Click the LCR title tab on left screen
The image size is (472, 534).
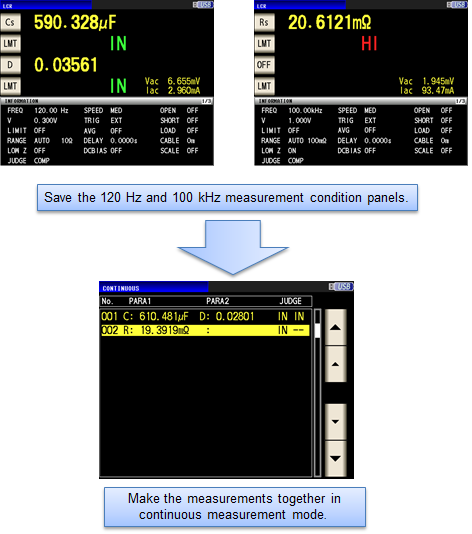tap(46, 5)
